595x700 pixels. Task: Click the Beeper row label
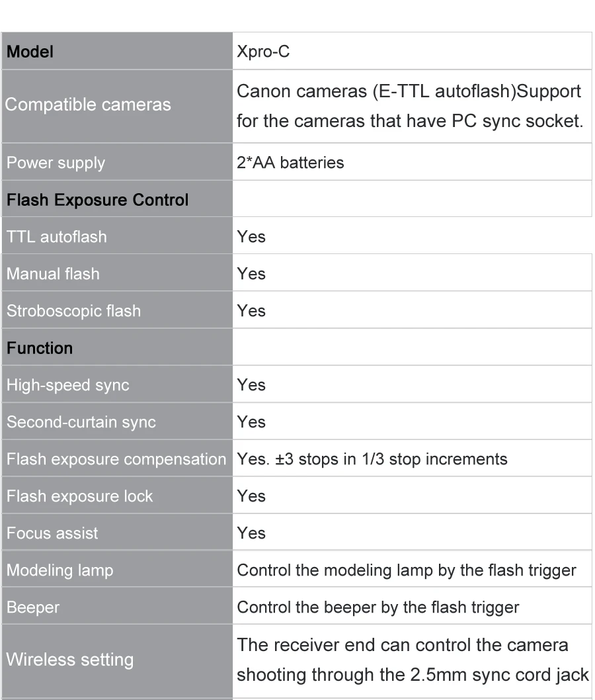(x=32, y=607)
